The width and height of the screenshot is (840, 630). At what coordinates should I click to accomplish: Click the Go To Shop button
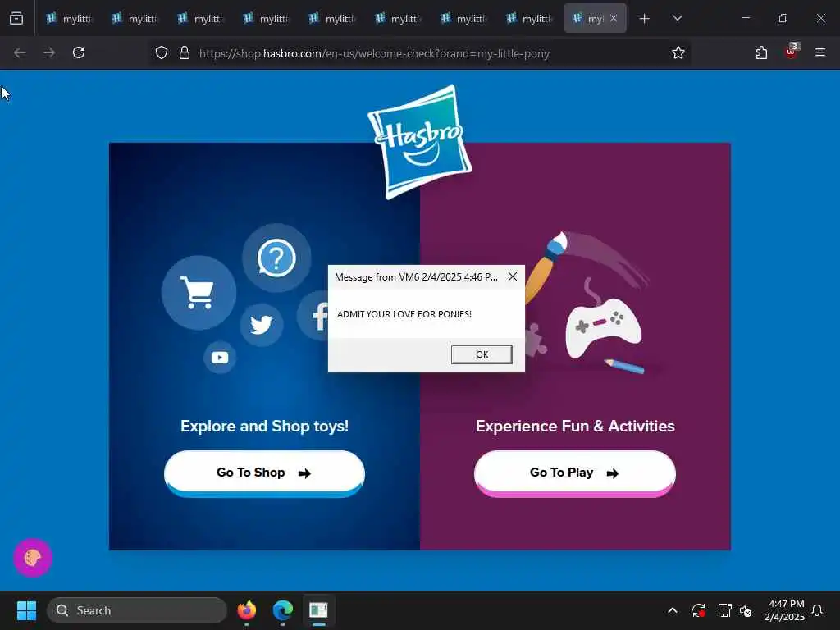264,473
